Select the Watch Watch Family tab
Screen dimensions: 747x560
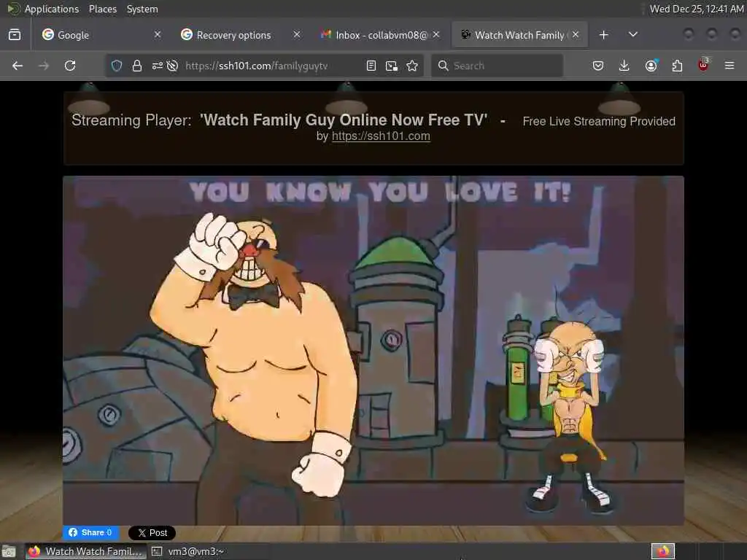(x=519, y=35)
